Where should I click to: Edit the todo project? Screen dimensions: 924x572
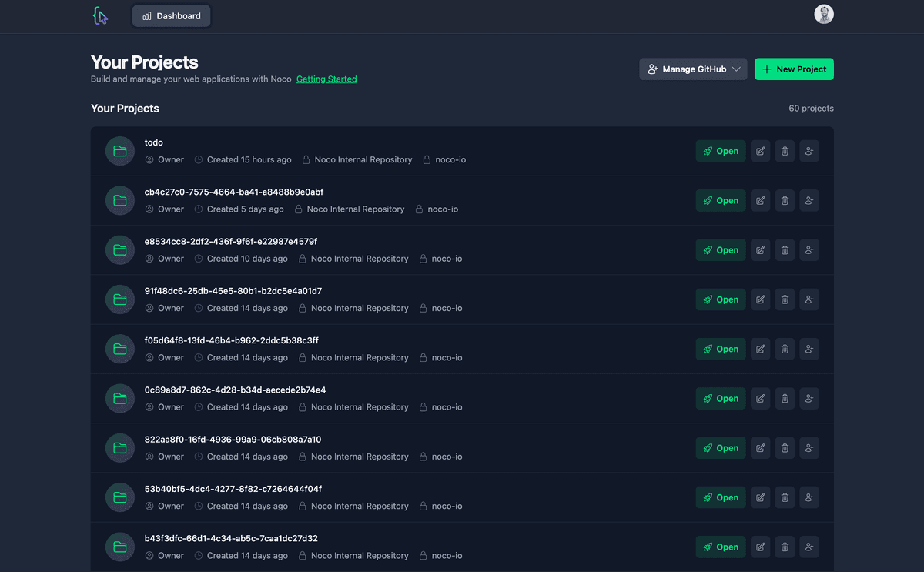(x=760, y=151)
